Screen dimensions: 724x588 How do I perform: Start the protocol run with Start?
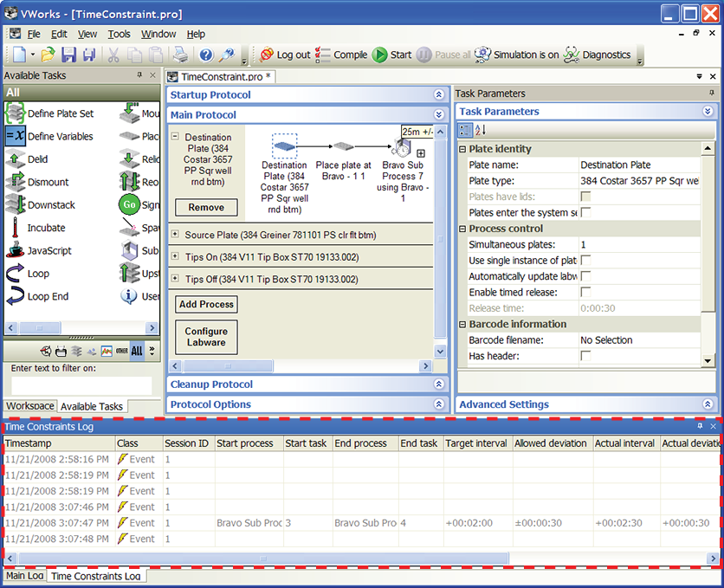[x=380, y=55]
